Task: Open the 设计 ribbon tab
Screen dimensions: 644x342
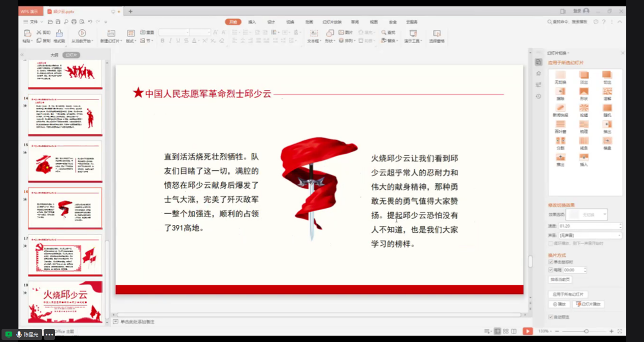Action: pos(271,22)
